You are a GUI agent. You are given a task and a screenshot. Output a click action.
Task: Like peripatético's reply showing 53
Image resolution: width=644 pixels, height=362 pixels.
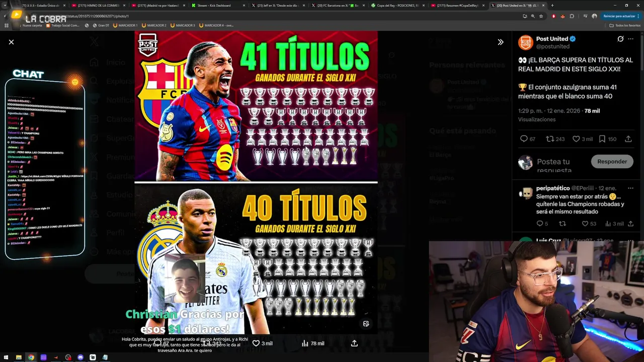point(585,224)
